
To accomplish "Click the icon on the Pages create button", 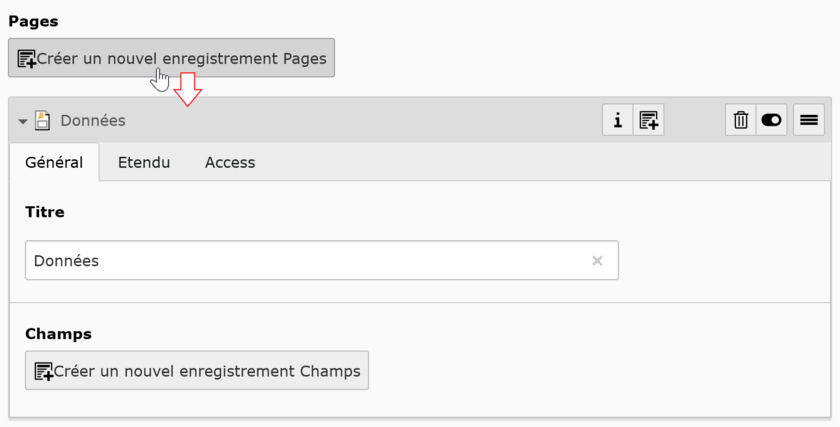I will (x=27, y=59).
